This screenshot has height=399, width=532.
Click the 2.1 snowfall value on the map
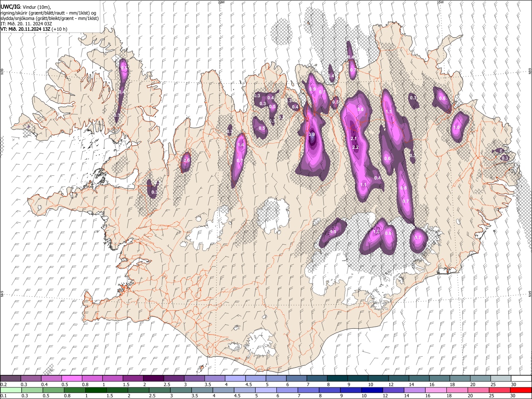[x=354, y=138]
